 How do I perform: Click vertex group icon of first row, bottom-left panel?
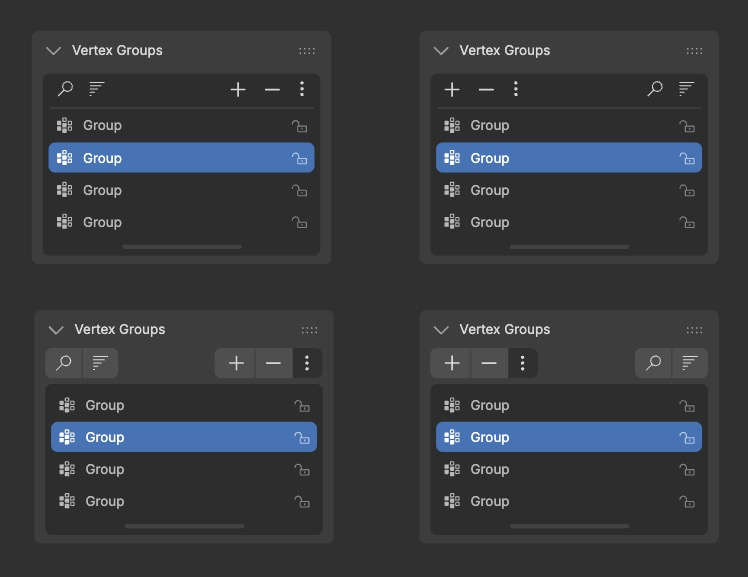pyautogui.click(x=67, y=405)
